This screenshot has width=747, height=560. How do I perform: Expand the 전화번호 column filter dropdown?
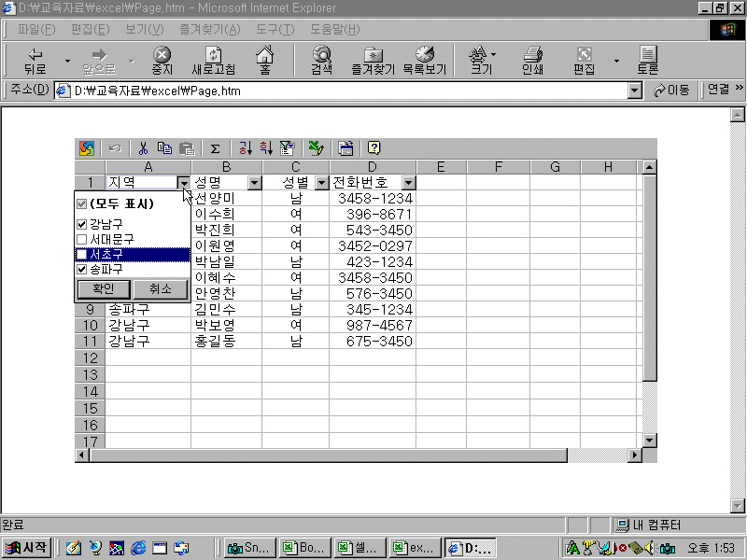(x=408, y=183)
